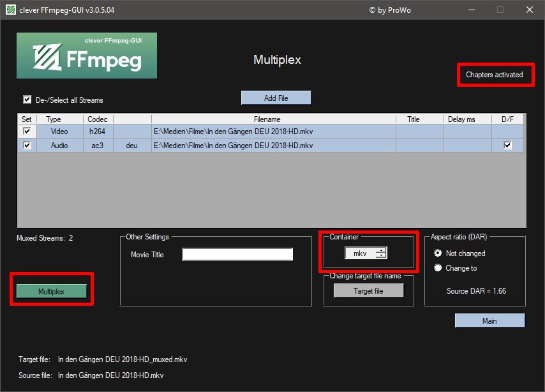Click the Source file name at bottom
This screenshot has height=392, width=545.
110,375
